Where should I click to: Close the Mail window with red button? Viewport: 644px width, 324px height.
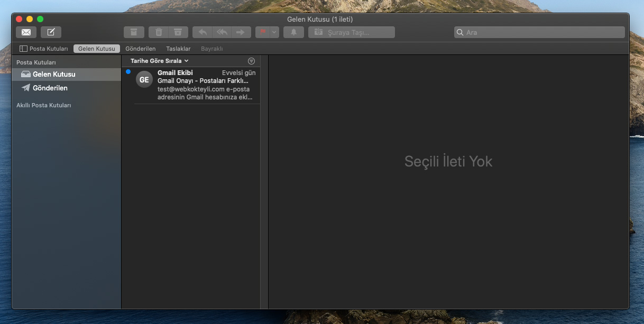[x=20, y=19]
